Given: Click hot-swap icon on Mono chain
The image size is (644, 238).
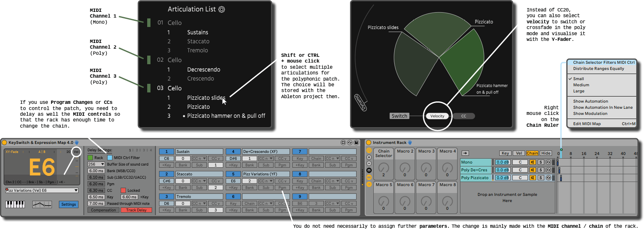Looking at the screenshot, I should click(548, 162).
